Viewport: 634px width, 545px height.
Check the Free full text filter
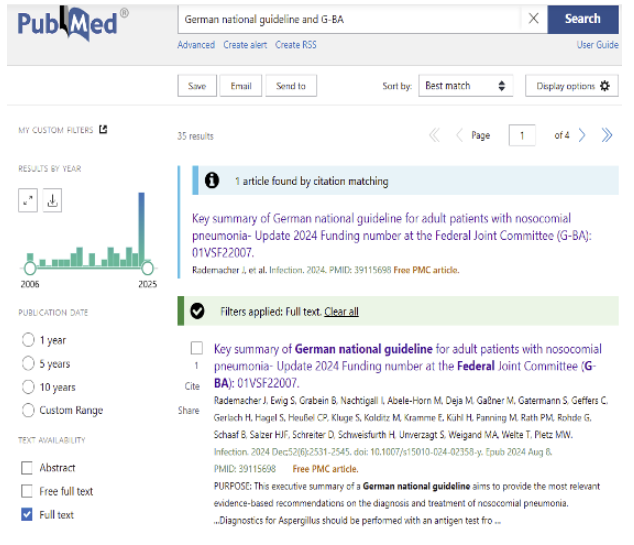[x=27, y=491]
